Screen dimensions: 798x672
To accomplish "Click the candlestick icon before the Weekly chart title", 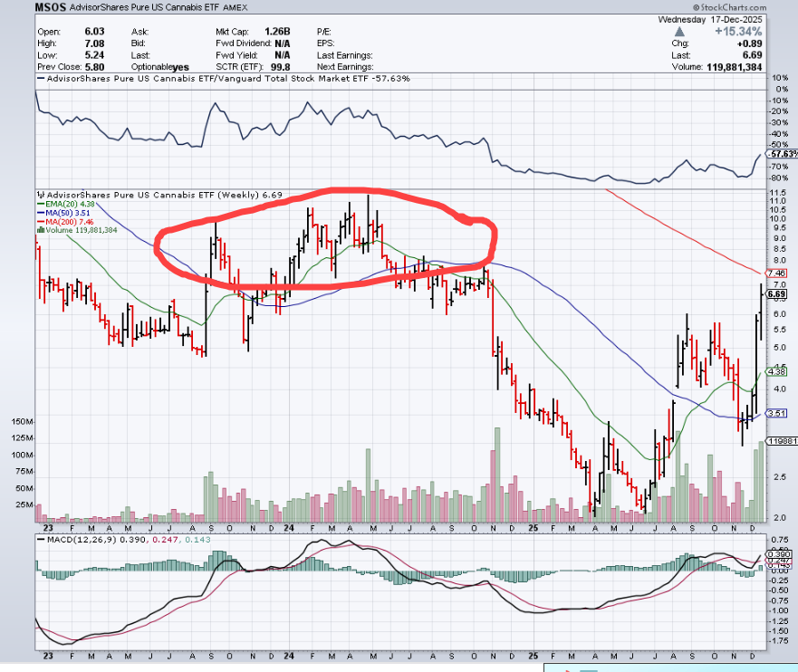I will tap(40, 195).
